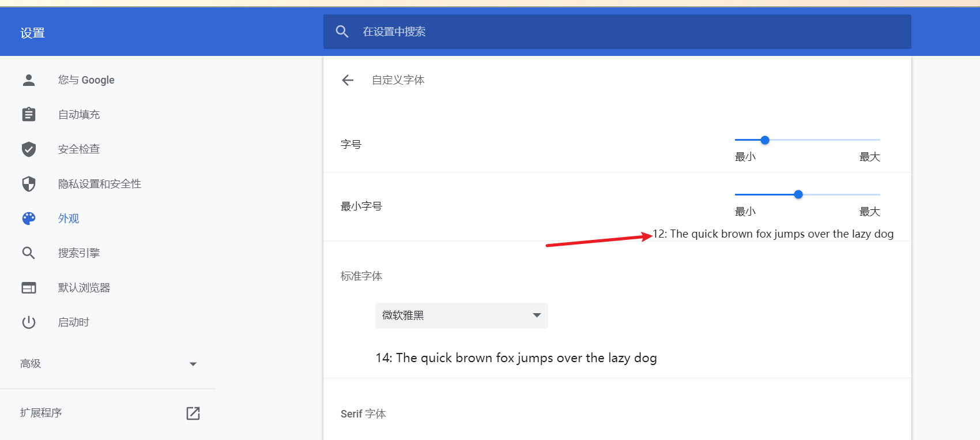Click the shield checkmark icon for 安全检查
This screenshot has height=440, width=980.
pos(29,149)
